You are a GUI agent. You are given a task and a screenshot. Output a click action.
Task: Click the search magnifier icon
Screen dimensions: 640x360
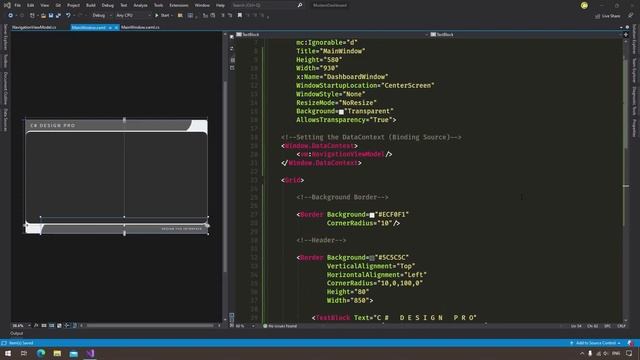coord(300,5)
